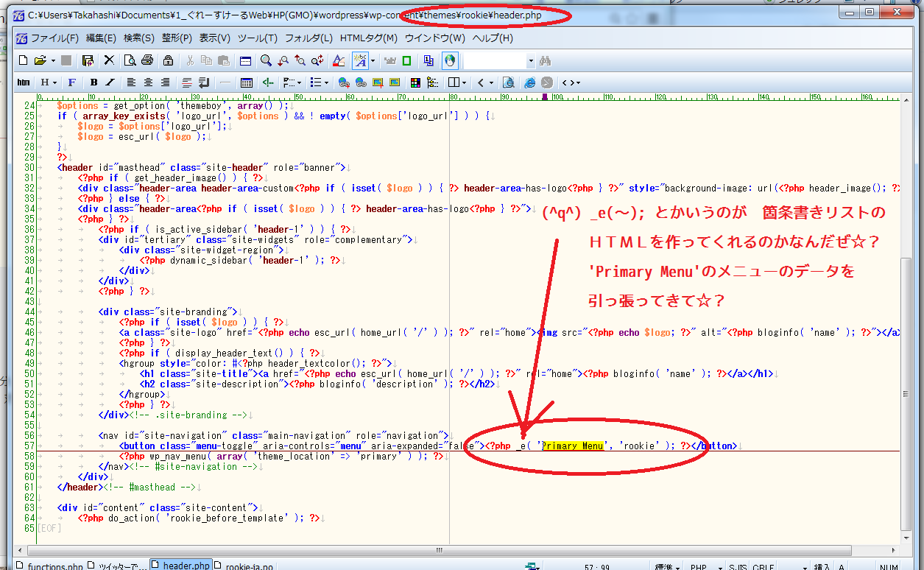924x570 pixels.
Task: Click the empty search text box
Action: pos(496,60)
